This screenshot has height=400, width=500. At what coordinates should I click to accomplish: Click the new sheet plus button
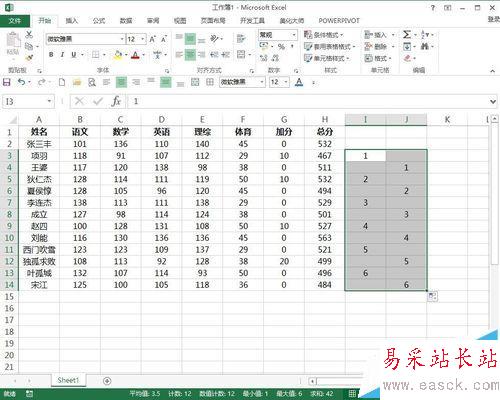107,381
